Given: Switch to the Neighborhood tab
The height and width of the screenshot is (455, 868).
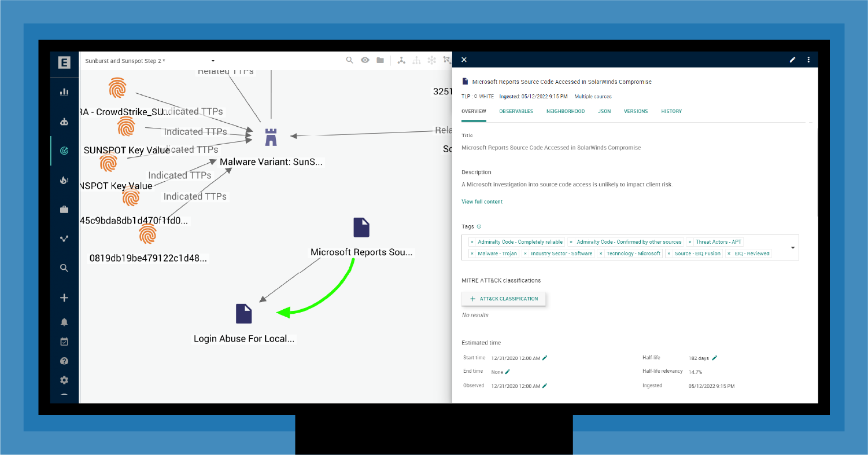Looking at the screenshot, I should 566,111.
